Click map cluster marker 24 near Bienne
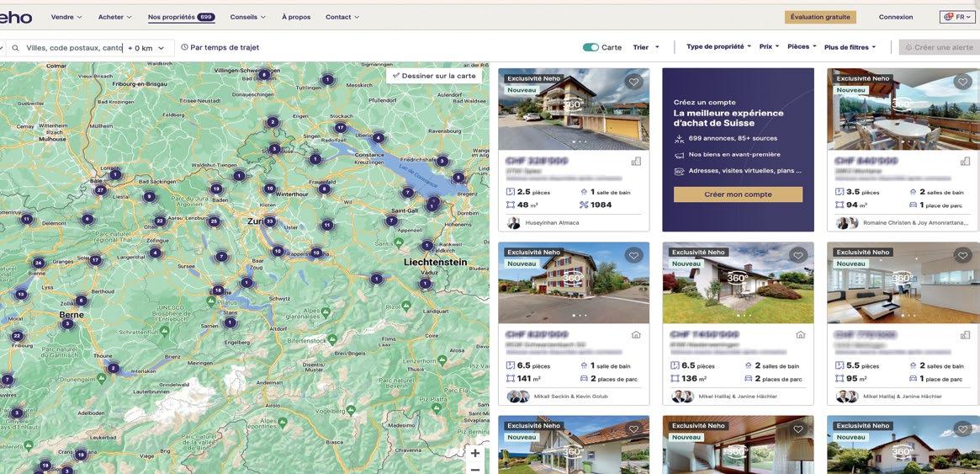The width and height of the screenshot is (980, 474). pyautogui.click(x=38, y=264)
